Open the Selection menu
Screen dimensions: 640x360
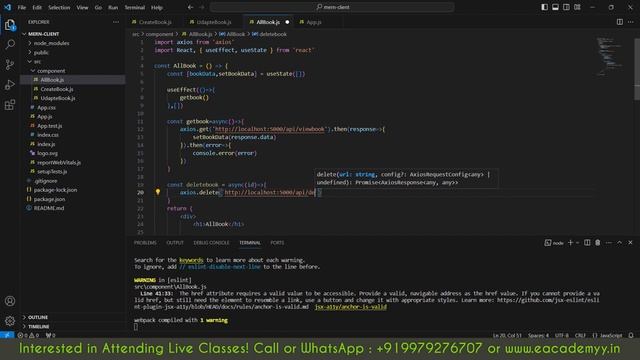click(x=59, y=7)
